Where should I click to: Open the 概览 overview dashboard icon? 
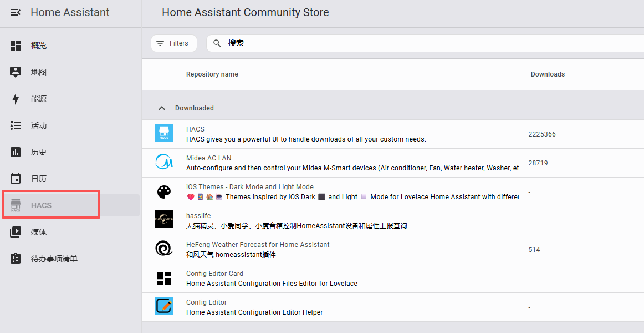(x=15, y=45)
